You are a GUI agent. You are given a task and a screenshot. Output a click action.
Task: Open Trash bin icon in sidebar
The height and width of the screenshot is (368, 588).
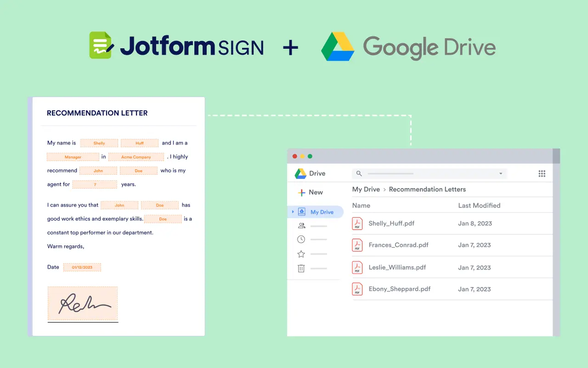tap(301, 268)
